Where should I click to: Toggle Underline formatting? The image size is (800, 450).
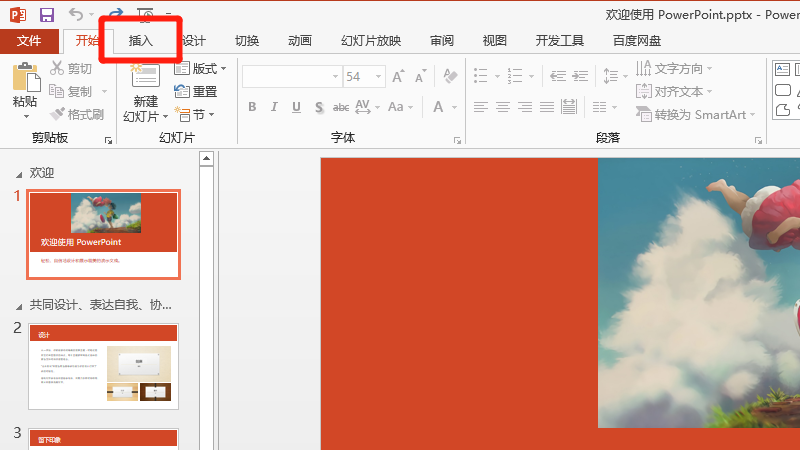pyautogui.click(x=296, y=107)
